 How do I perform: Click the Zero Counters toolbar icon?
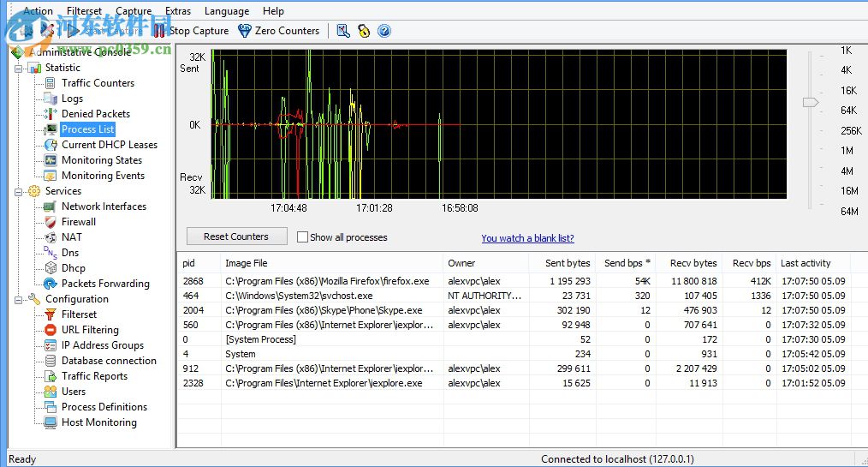click(x=245, y=31)
